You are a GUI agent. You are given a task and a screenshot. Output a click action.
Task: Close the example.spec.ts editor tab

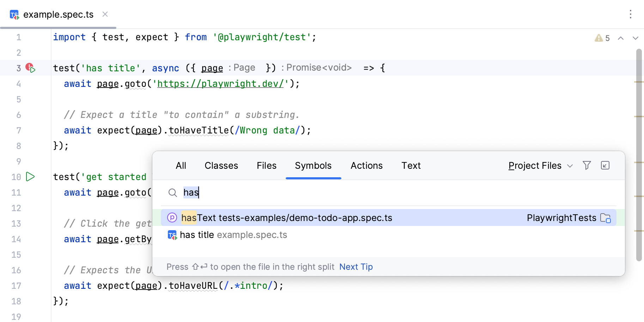pos(105,14)
